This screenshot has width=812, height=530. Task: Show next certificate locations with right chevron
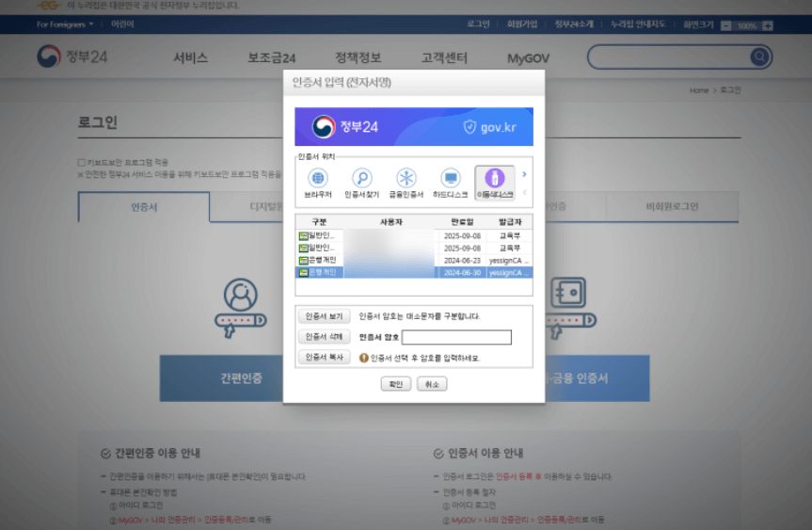pyautogui.click(x=524, y=174)
